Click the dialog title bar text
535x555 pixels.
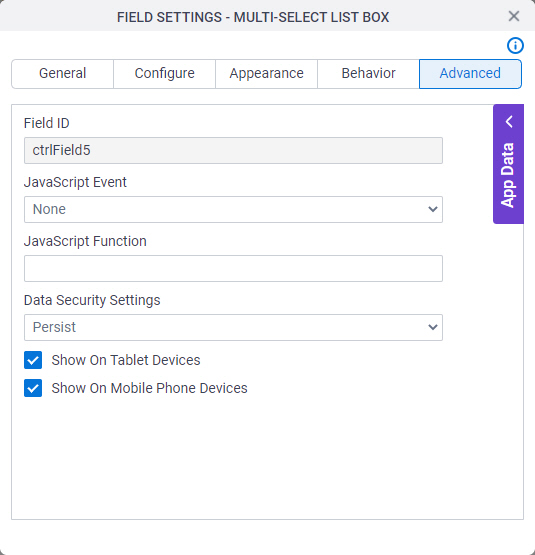(x=253, y=17)
